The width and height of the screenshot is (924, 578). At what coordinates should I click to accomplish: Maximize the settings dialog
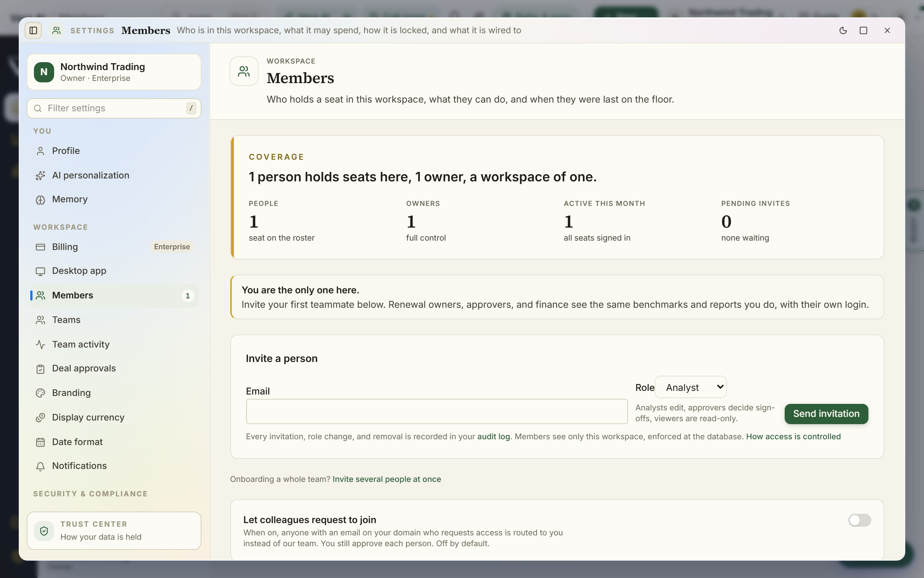pyautogui.click(x=863, y=30)
